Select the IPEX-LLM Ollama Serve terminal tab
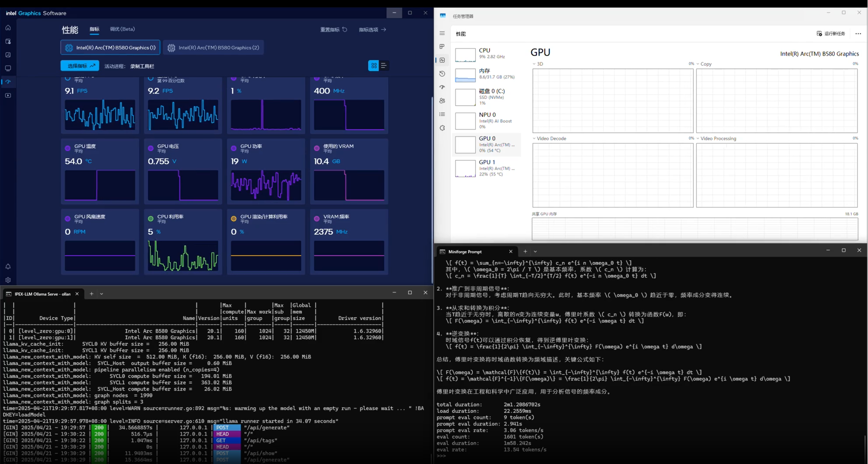The width and height of the screenshot is (868, 464). (43, 294)
